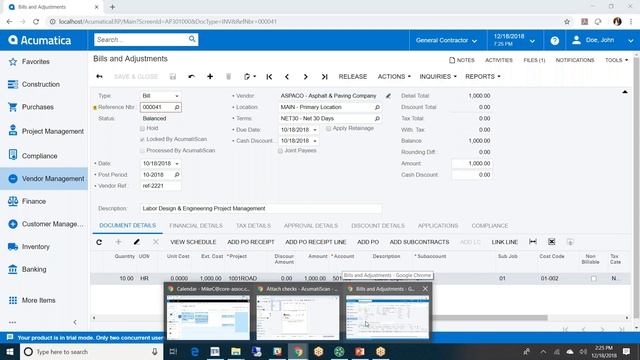
Task: Collapse the form summary area arrow
Action: click(624, 92)
